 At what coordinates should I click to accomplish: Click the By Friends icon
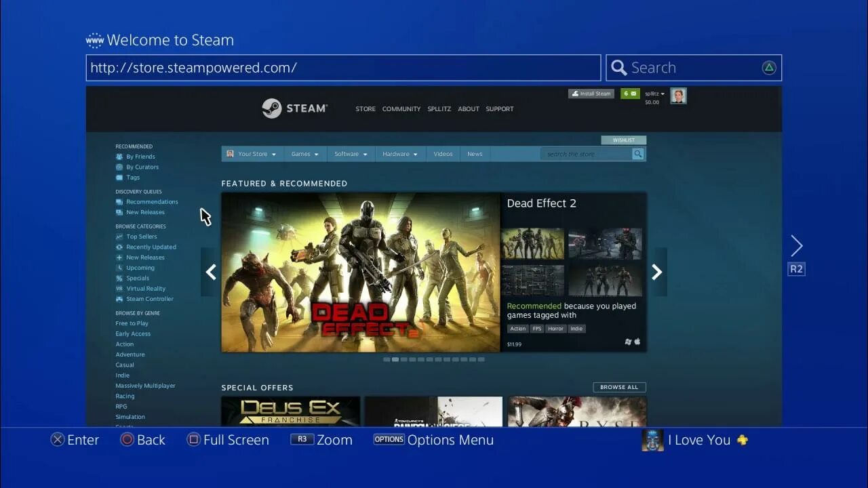[x=119, y=157]
